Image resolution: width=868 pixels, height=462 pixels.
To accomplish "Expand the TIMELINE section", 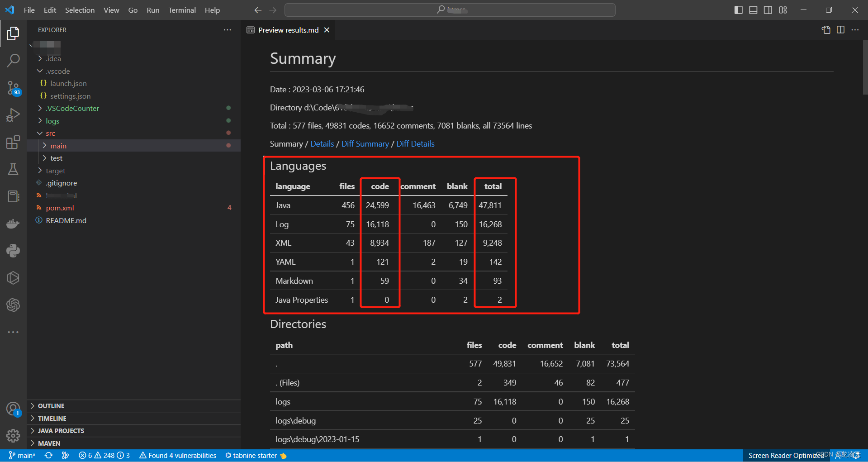I will pyautogui.click(x=134, y=419).
